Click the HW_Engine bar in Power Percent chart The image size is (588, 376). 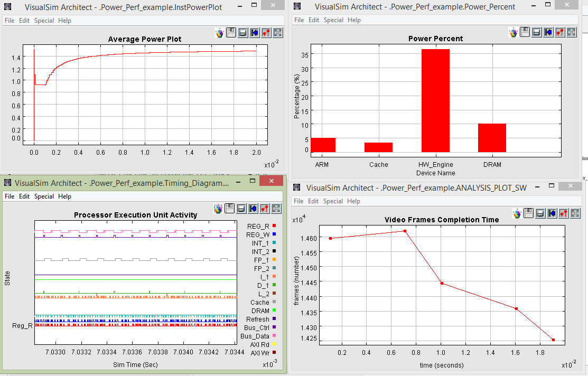(435, 100)
